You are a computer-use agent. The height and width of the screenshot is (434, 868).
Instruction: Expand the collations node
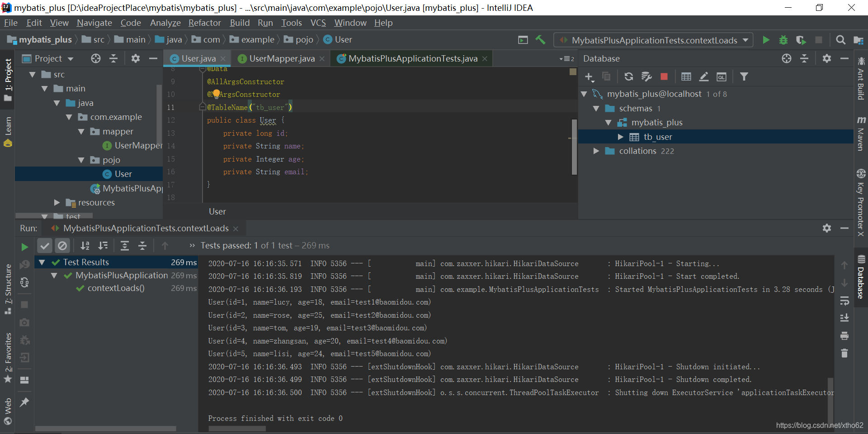[x=596, y=151]
